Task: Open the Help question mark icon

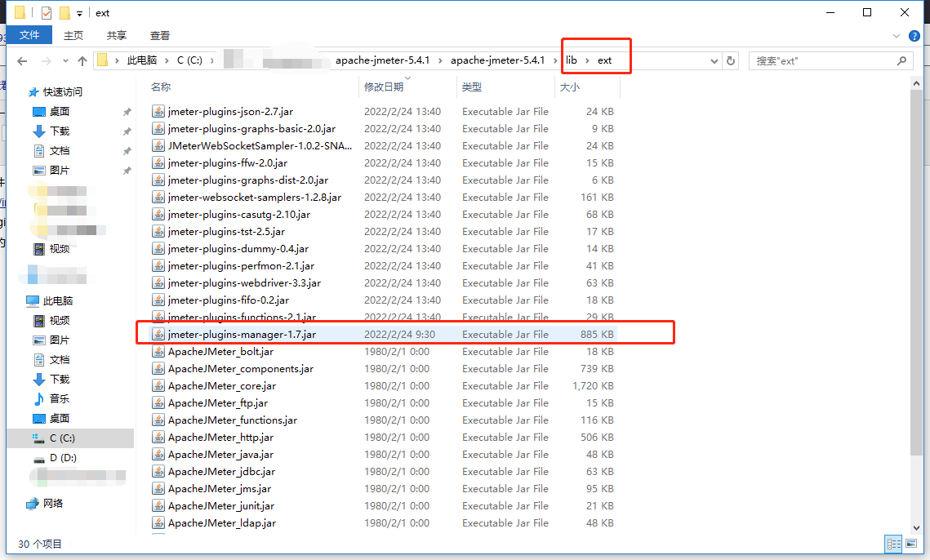Action: [x=914, y=36]
